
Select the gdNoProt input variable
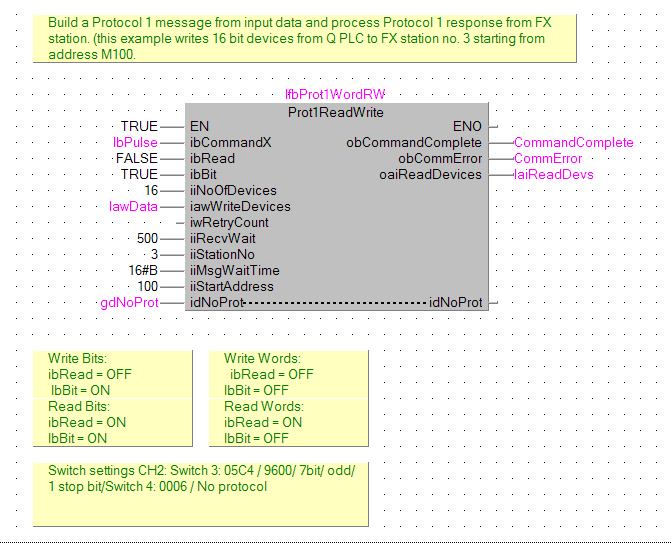(129, 302)
